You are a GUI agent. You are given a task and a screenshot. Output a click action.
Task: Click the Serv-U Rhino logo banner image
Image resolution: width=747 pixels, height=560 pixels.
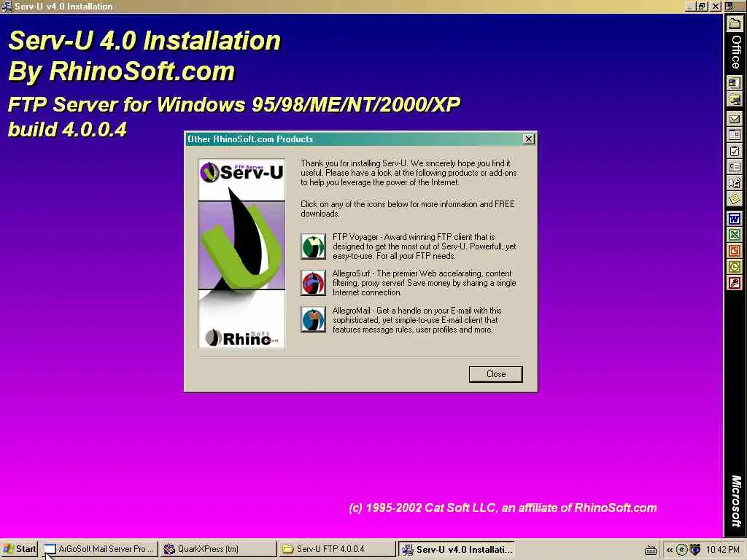click(241, 253)
